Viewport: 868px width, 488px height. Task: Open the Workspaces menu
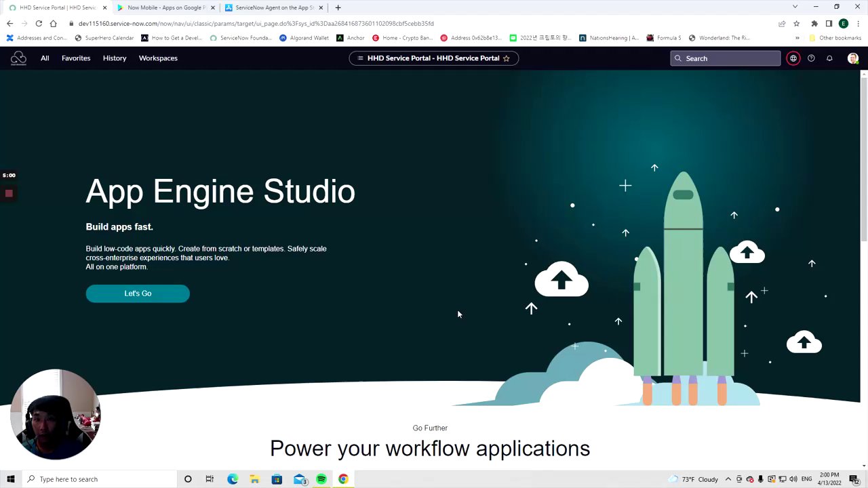tap(158, 58)
